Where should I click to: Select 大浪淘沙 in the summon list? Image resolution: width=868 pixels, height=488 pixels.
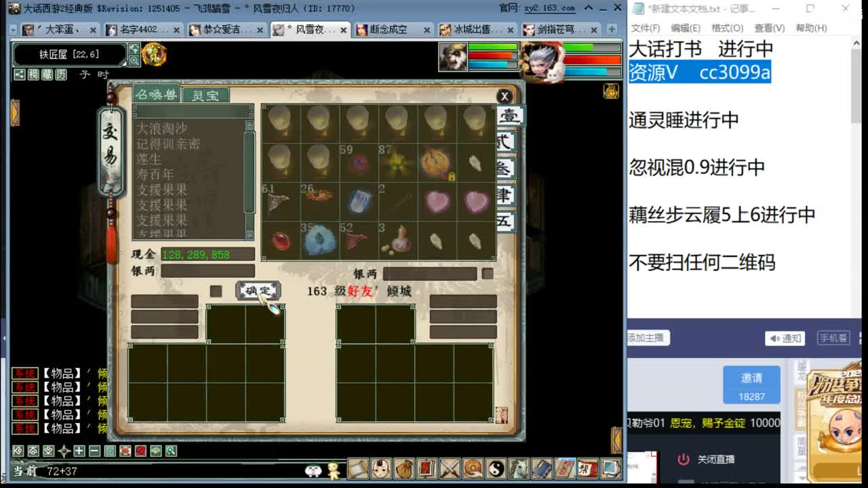point(161,128)
